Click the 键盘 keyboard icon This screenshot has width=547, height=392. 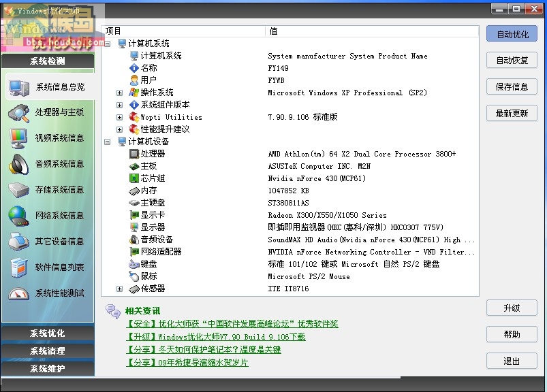pos(134,264)
